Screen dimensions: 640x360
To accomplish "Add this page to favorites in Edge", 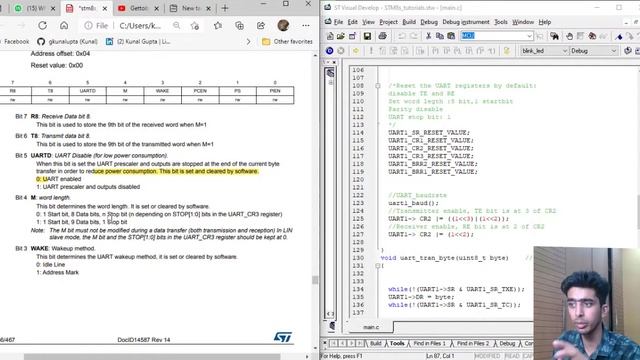I will (195, 26).
